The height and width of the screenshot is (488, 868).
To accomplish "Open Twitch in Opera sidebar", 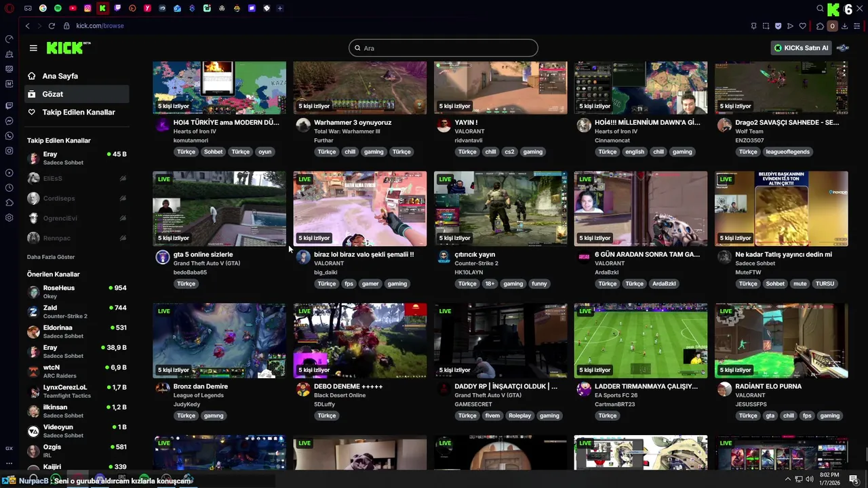I will pyautogui.click(x=9, y=106).
